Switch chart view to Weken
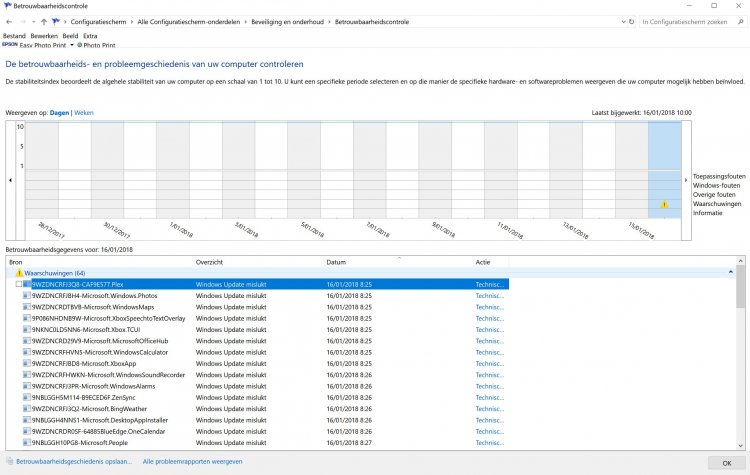 (x=84, y=114)
